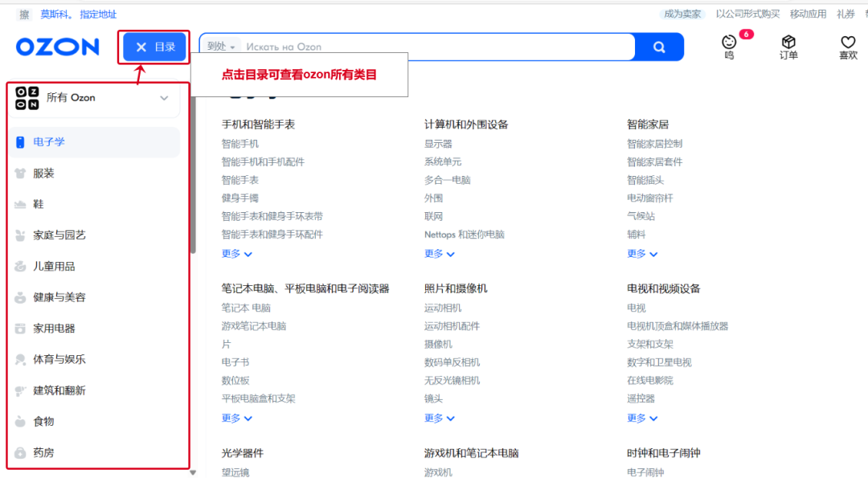Focus the Ozon search input field
The width and height of the screenshot is (868, 482).
coord(437,47)
